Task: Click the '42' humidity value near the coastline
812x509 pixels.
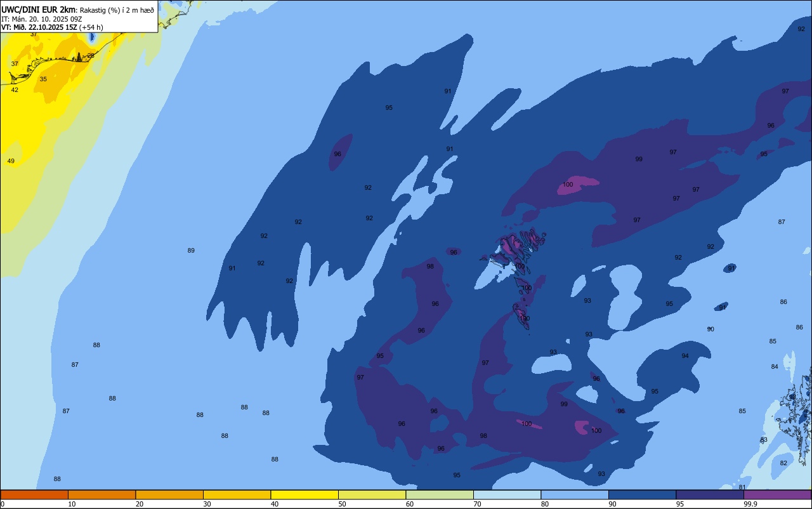Action: pyautogui.click(x=15, y=90)
